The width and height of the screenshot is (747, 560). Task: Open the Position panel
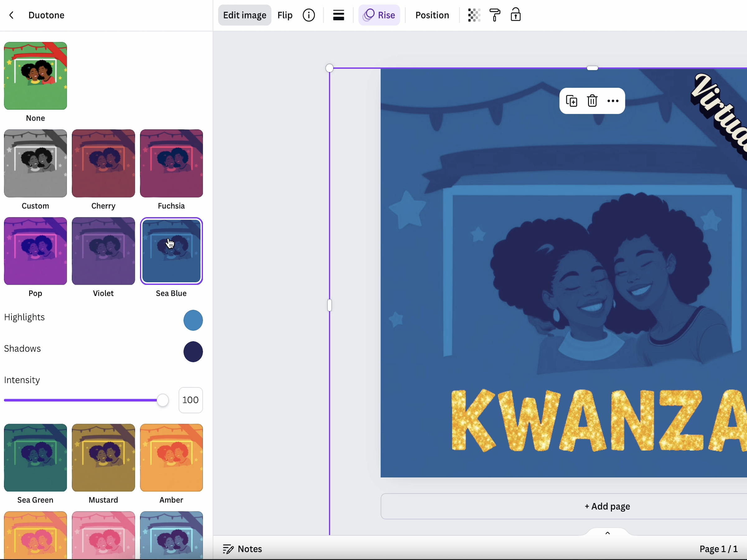(x=432, y=15)
